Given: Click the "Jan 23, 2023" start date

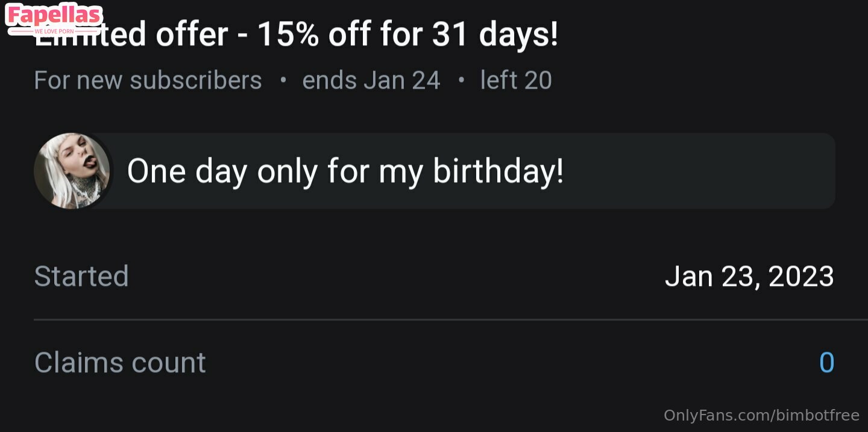Looking at the screenshot, I should pos(749,276).
